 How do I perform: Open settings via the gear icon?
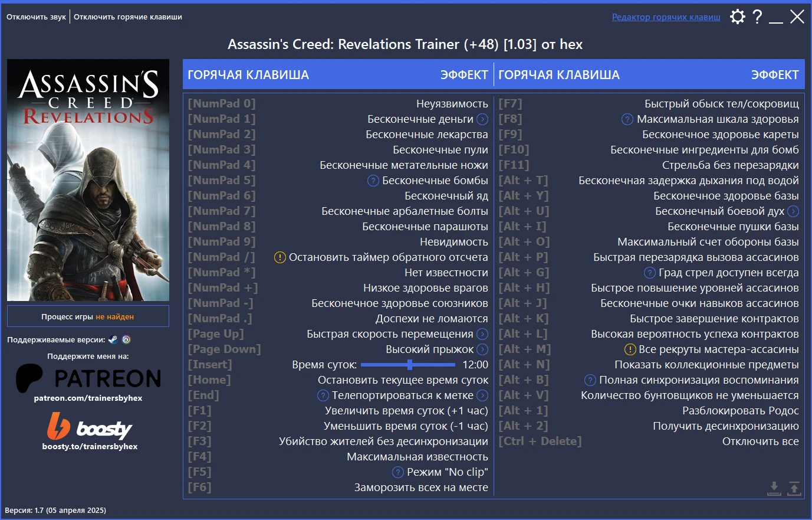[x=737, y=17]
